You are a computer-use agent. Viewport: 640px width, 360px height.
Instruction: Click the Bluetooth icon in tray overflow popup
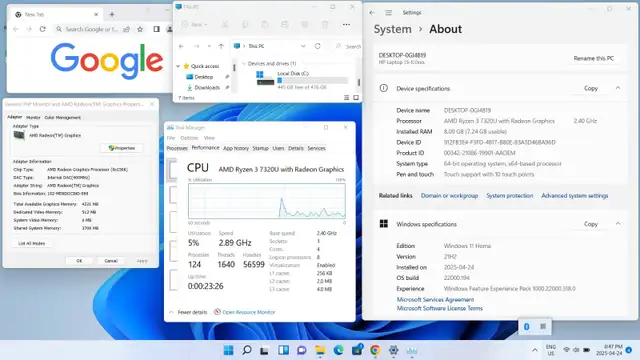pos(527,327)
